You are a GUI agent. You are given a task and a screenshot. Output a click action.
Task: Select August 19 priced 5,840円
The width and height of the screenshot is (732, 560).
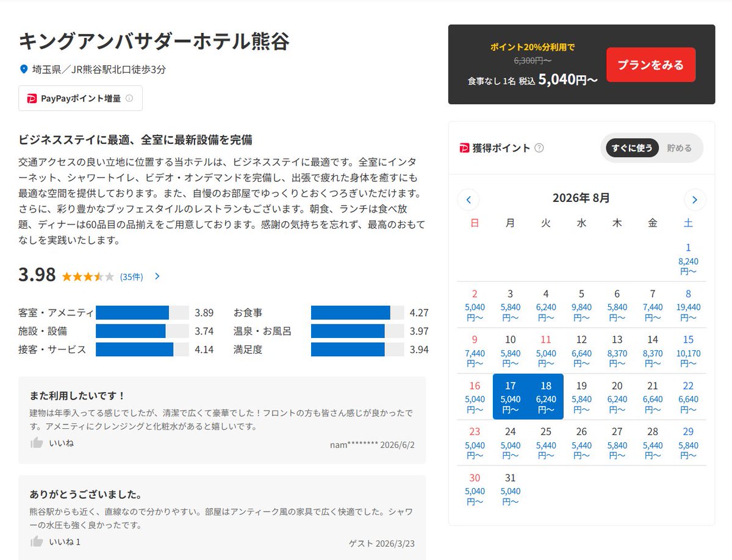[x=581, y=397]
